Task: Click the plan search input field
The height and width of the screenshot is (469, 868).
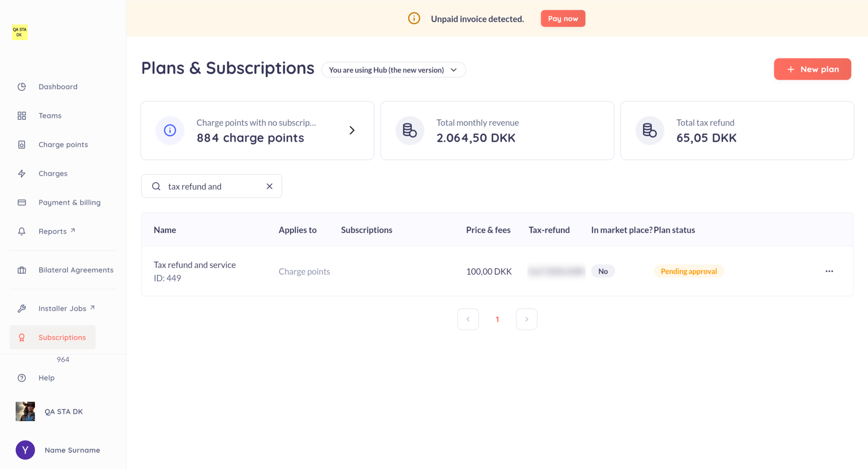Action: pyautogui.click(x=214, y=186)
